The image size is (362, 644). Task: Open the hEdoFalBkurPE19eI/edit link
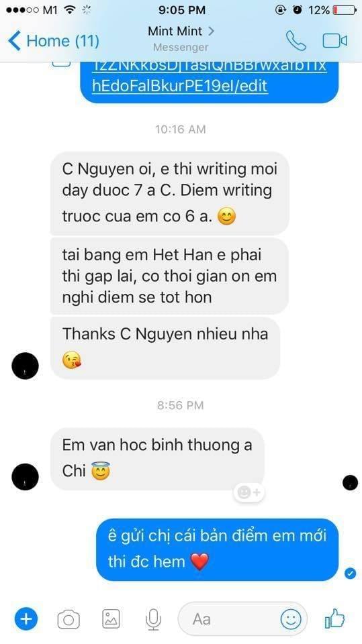(180, 86)
